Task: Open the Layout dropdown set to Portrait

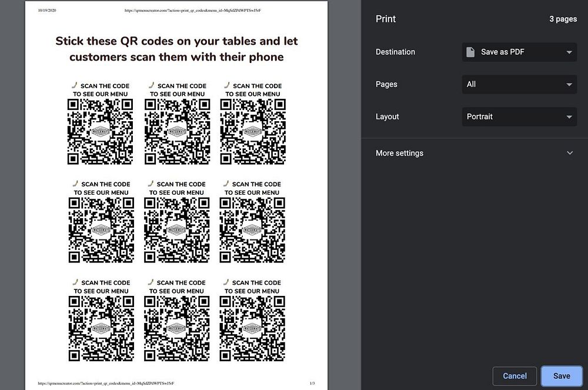Action: click(x=519, y=116)
